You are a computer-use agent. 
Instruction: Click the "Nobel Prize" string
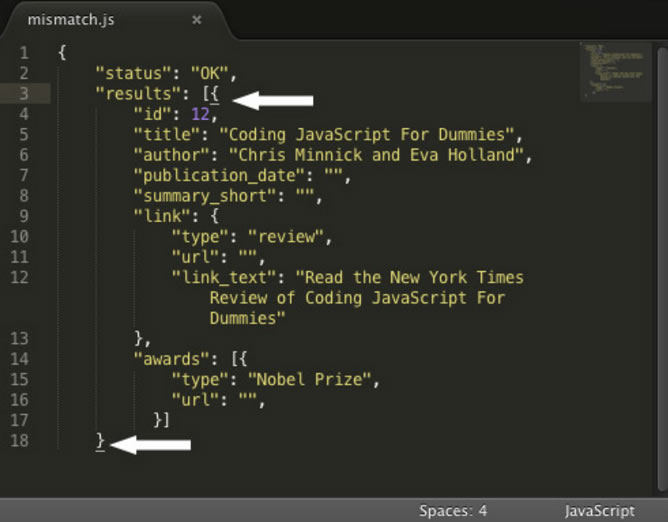coord(309,379)
